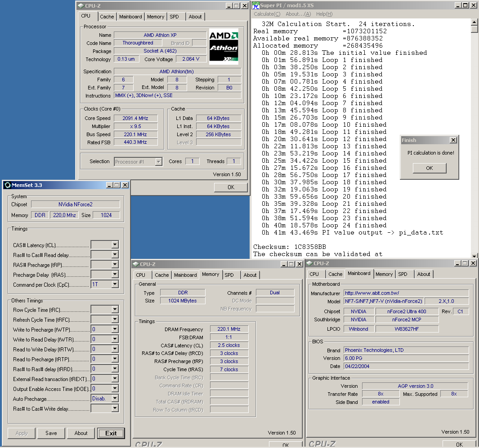Image resolution: width=479 pixels, height=448 pixels.
Task: Maximize the Super PI window
Action: point(465,5)
